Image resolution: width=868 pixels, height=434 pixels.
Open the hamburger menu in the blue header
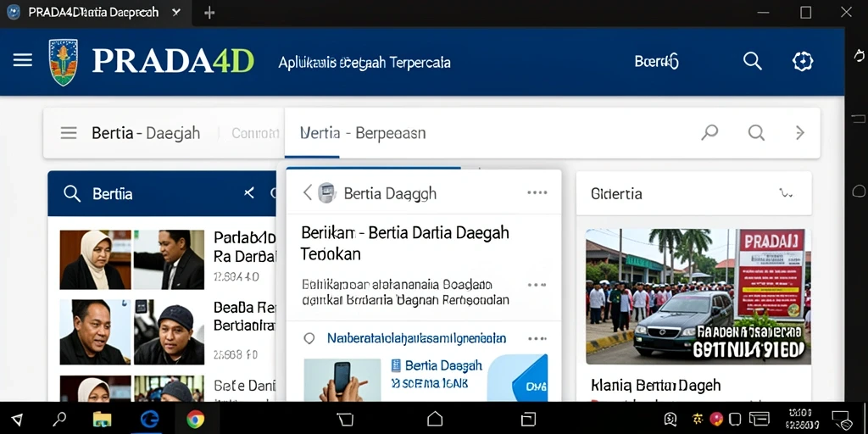[23, 60]
